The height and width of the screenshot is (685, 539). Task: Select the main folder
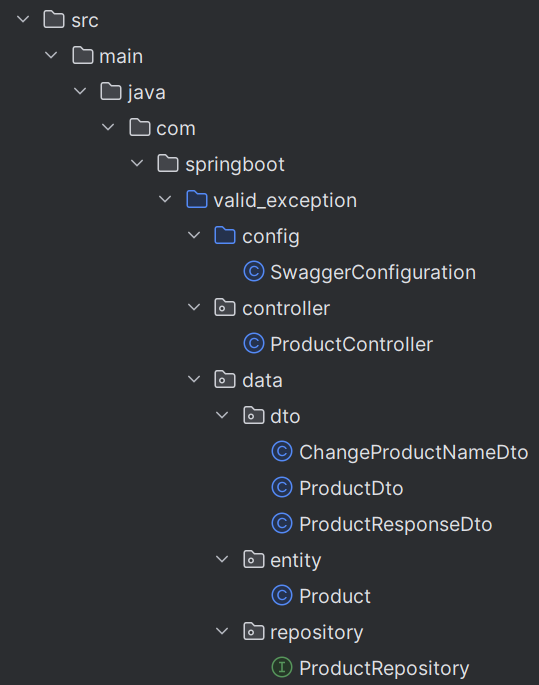click(x=107, y=56)
